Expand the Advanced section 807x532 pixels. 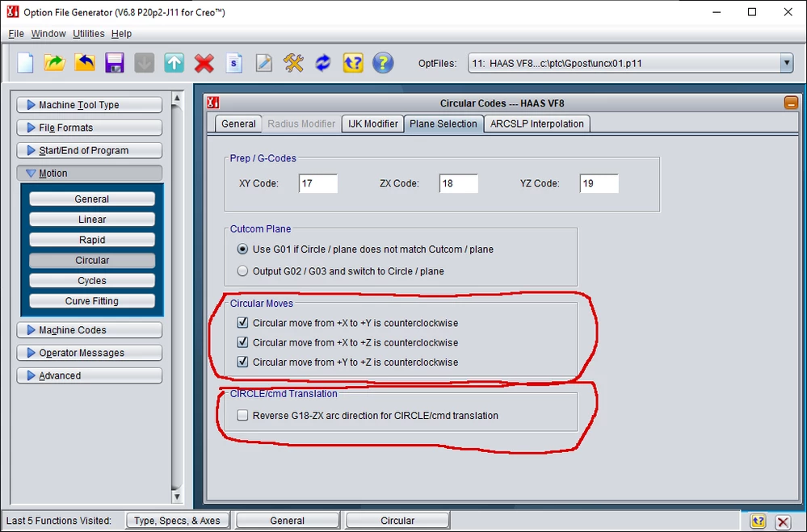click(x=89, y=375)
